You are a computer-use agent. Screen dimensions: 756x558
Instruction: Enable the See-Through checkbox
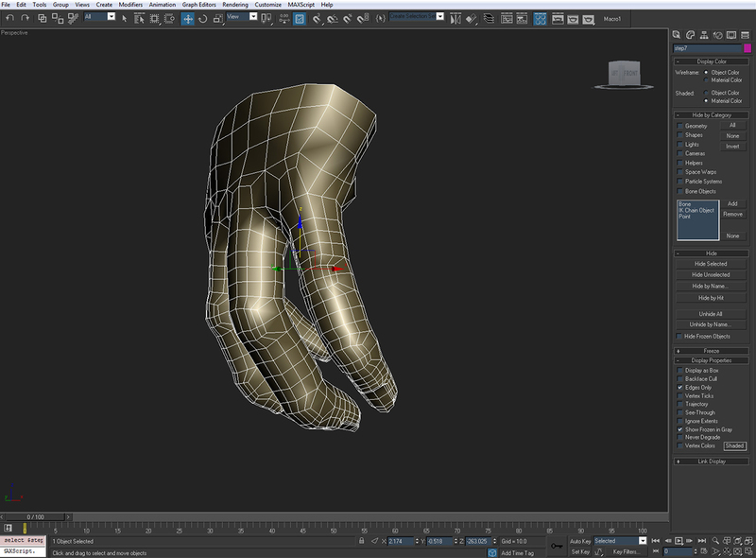(679, 412)
